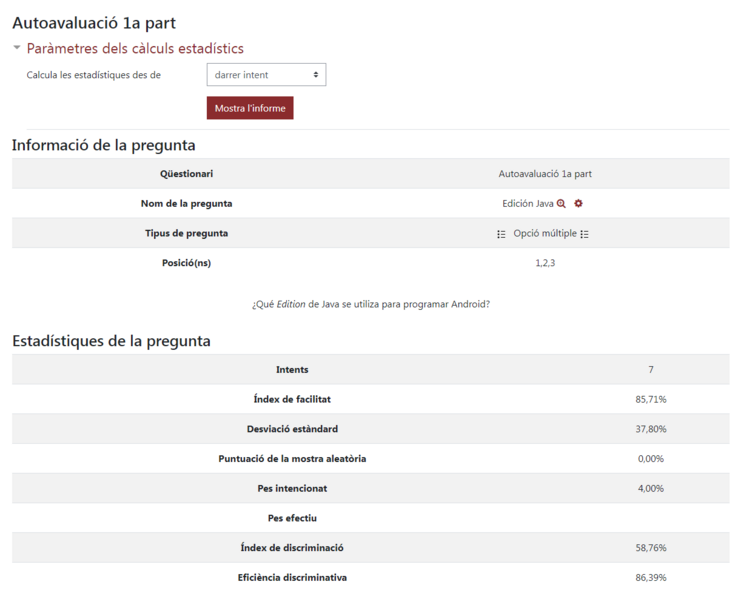Image resolution: width=732 pixels, height=599 pixels.
Task: Click the magnifier preview icon beside Edición Java
Action: point(561,204)
